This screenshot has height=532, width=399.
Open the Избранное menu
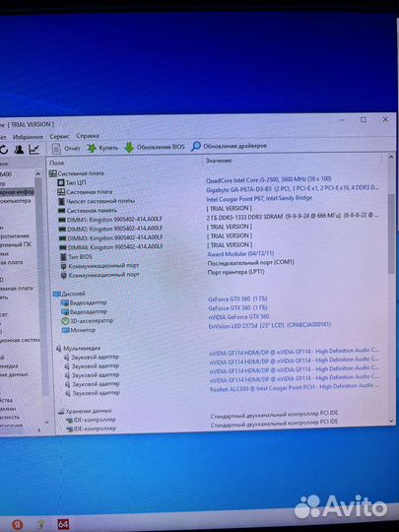[28, 137]
